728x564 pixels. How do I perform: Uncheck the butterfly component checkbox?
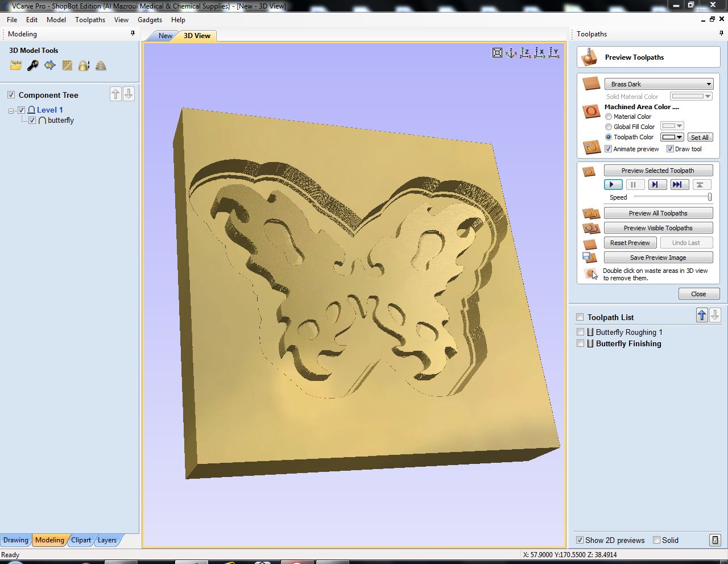[x=32, y=120]
